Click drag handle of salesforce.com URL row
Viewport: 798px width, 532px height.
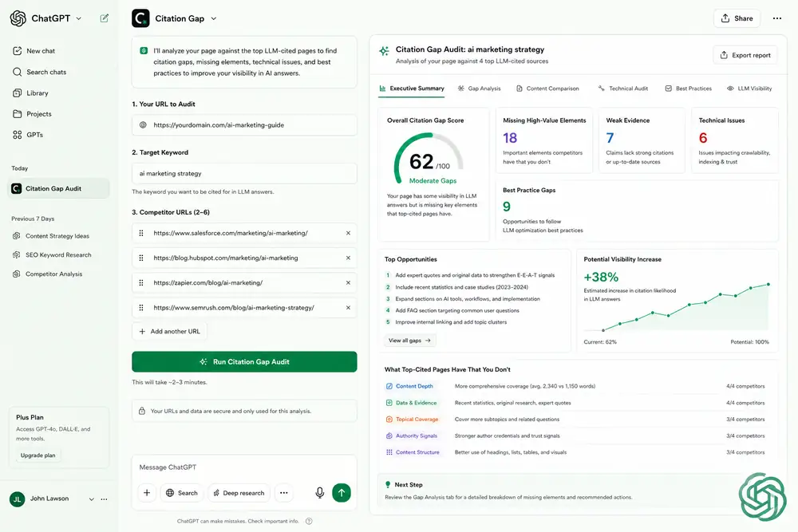141,233
